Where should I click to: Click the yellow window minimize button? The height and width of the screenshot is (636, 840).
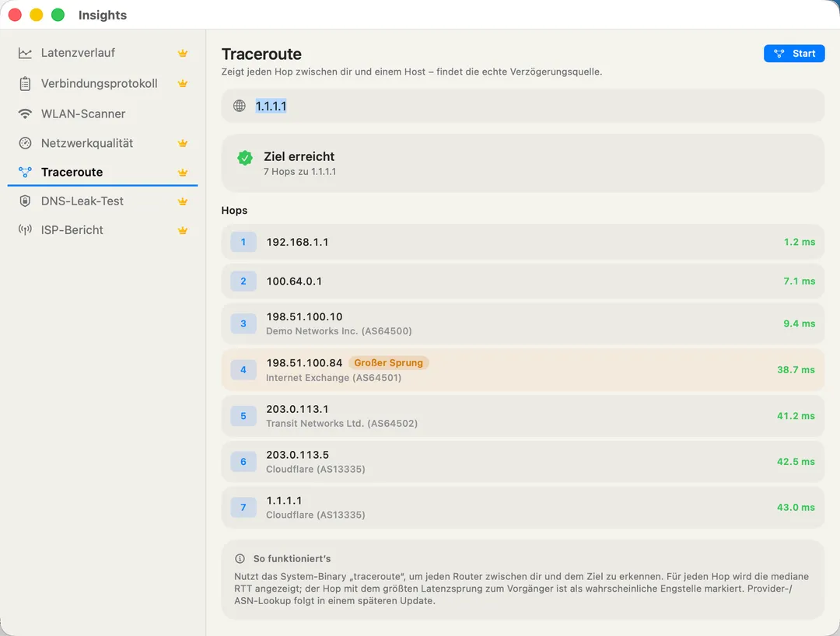point(37,15)
